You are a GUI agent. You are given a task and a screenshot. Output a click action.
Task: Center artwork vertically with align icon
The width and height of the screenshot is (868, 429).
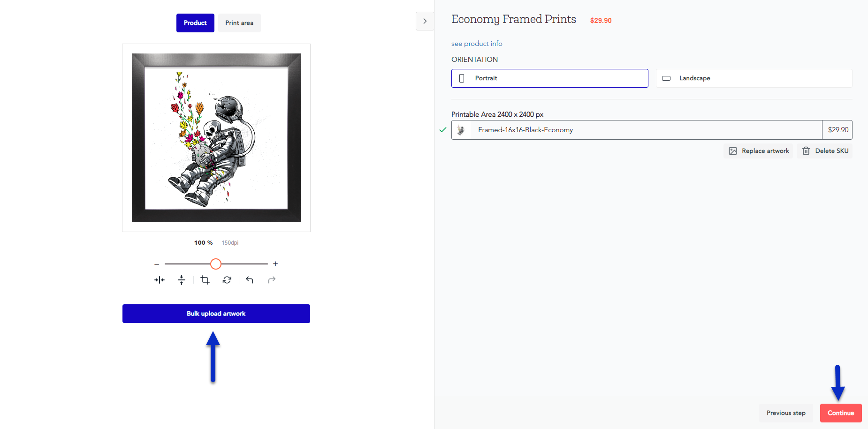[x=182, y=280]
